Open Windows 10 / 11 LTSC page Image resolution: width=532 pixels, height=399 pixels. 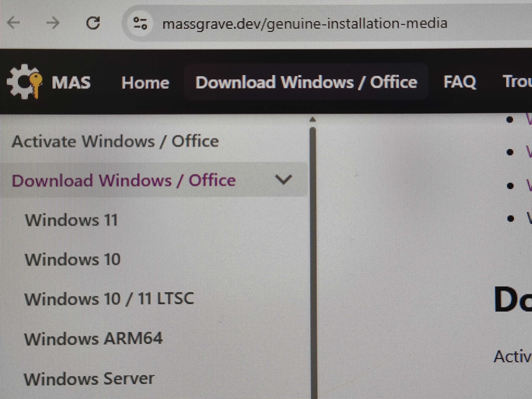tap(109, 299)
